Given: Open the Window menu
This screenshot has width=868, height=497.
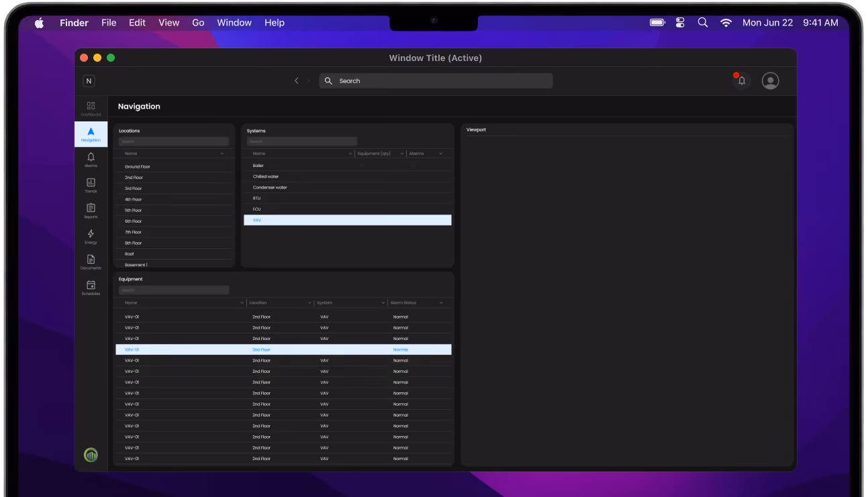Looking at the screenshot, I should pyautogui.click(x=234, y=22).
